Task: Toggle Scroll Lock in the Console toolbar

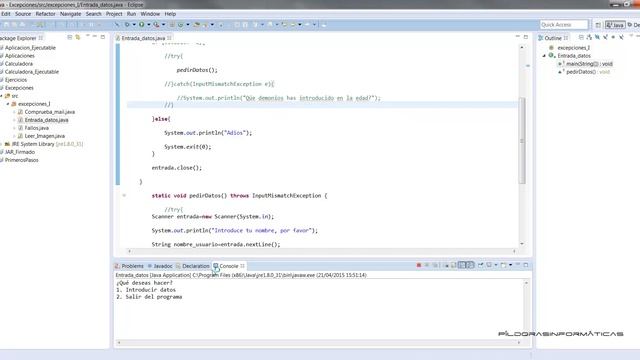Action: tap(453, 265)
